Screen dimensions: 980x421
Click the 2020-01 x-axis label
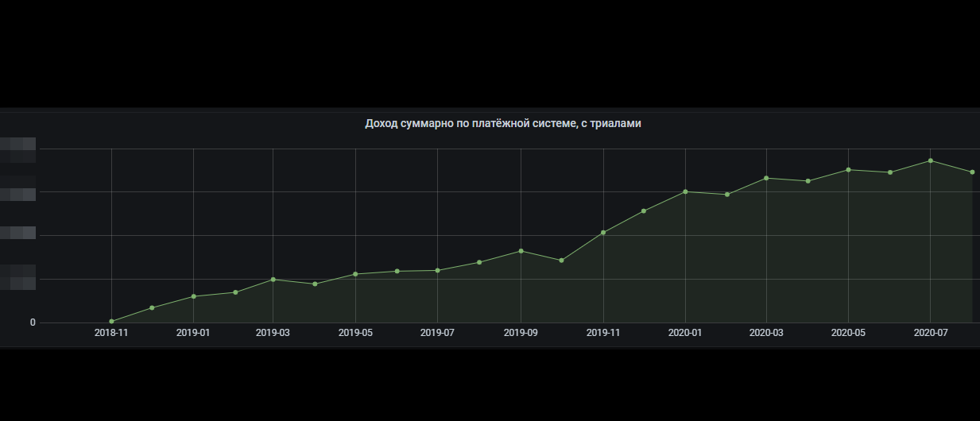[685, 333]
